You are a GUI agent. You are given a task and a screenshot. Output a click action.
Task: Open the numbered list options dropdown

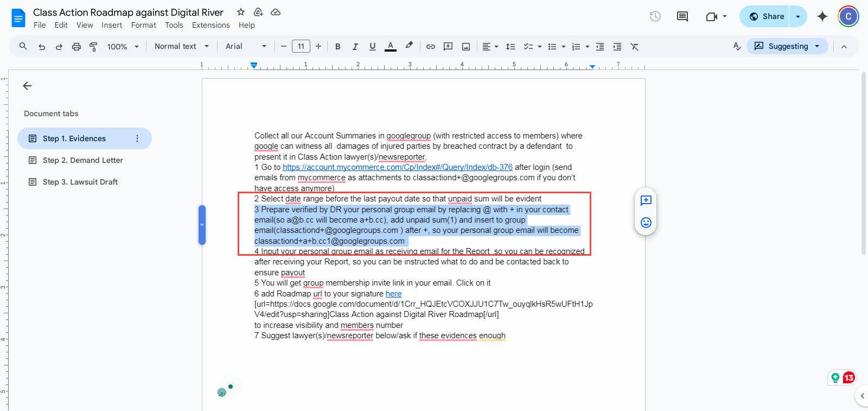click(581, 47)
